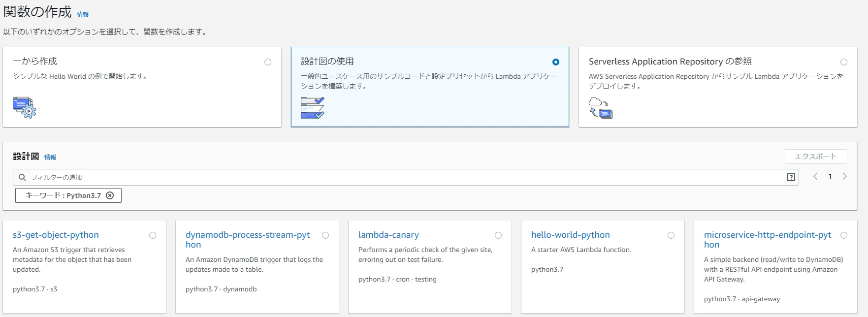868x317 pixels.
Task: Click the magnifier icon in filter box
Action: pyautogui.click(x=22, y=177)
